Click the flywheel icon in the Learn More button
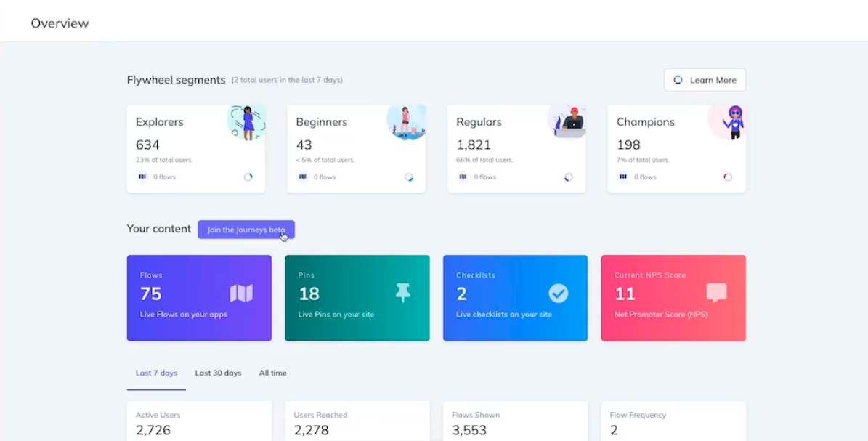 [678, 80]
